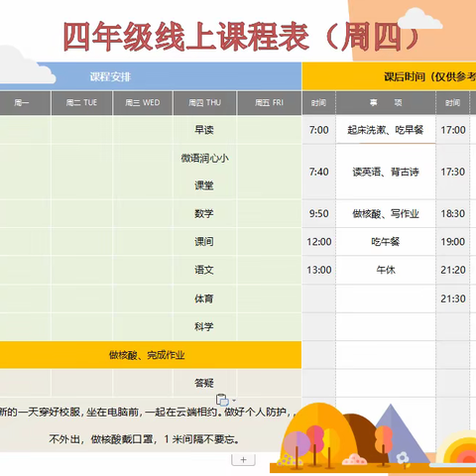The width and height of the screenshot is (476, 476).
Task: Click the 17:30 time cell
Action: tap(453, 172)
